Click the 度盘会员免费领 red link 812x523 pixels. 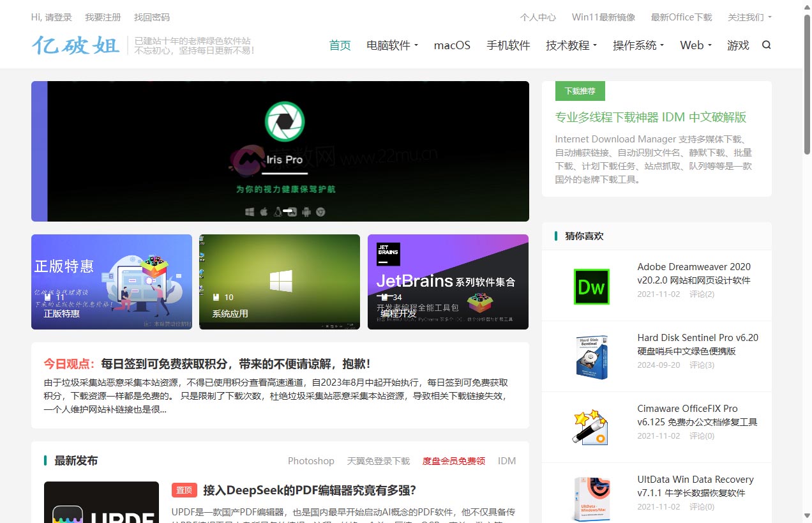coord(454,461)
